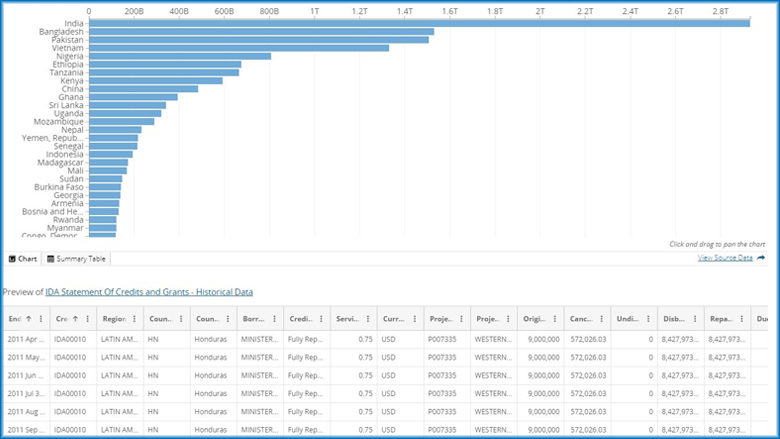Open the Canc... column options menu

[x=602, y=319]
